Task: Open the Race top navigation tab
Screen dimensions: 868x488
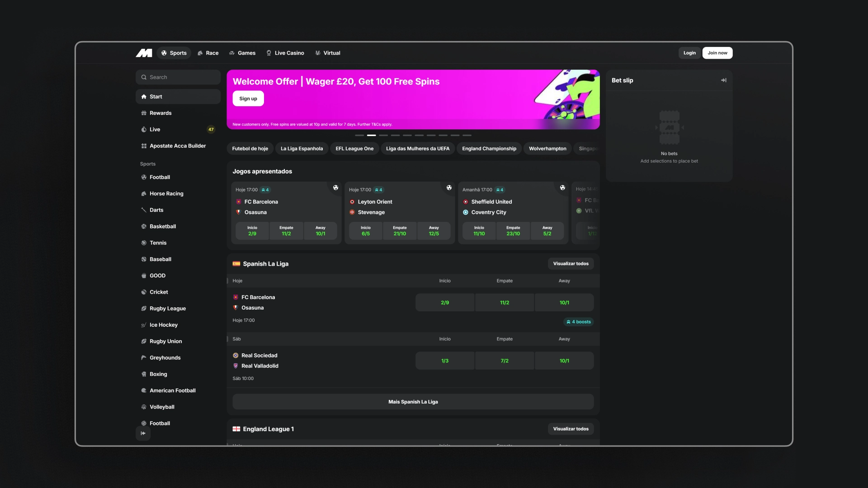Action: (x=208, y=53)
